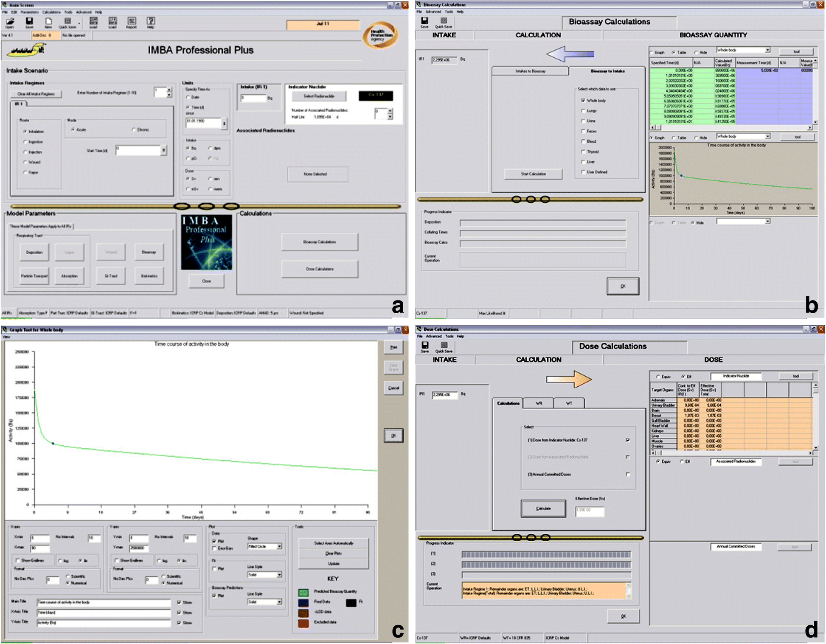Open Bioassay Predictions Line Style dropdown

[279, 602]
